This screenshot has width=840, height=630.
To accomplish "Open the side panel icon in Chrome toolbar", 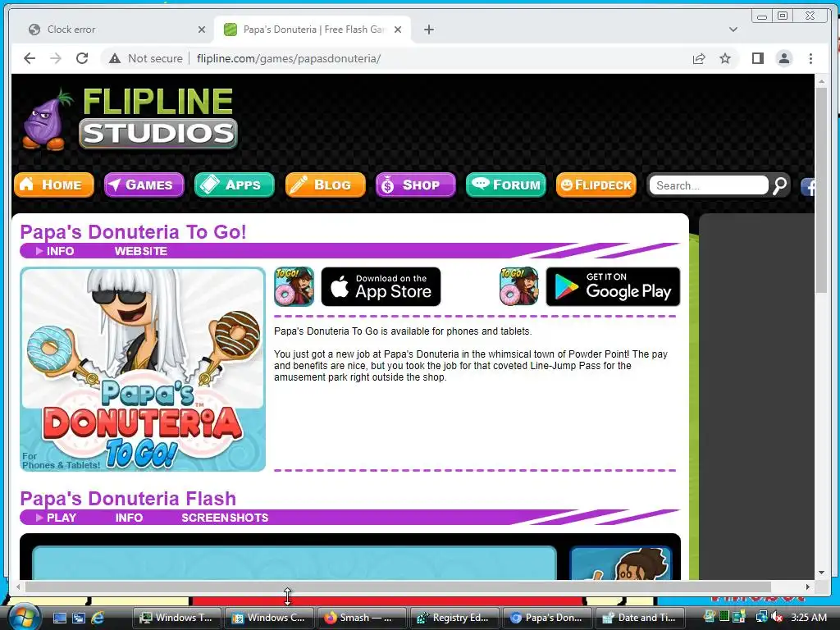I will click(x=757, y=58).
